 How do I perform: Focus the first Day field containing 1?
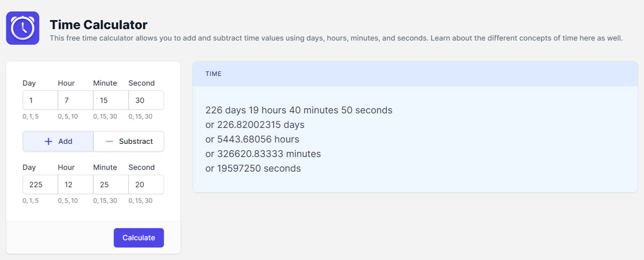tap(40, 101)
